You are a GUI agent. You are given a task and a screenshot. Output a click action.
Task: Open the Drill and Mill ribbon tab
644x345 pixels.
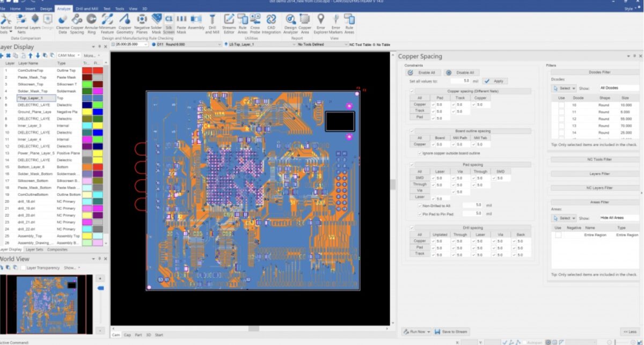(x=87, y=9)
